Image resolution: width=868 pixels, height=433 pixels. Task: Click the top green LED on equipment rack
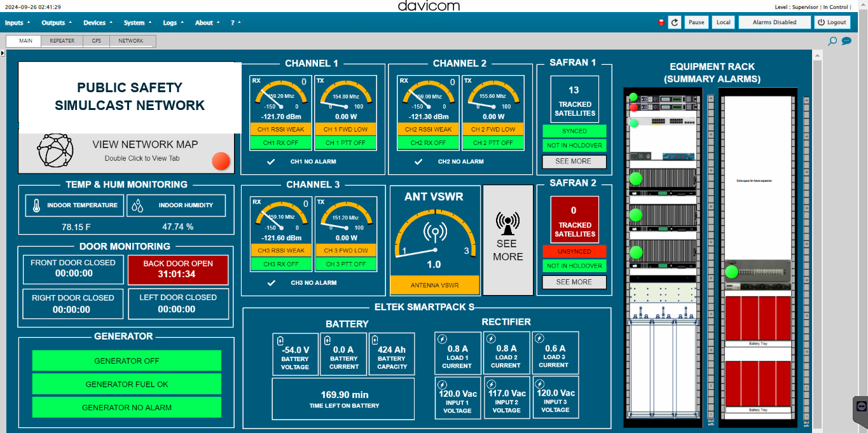coord(633,97)
